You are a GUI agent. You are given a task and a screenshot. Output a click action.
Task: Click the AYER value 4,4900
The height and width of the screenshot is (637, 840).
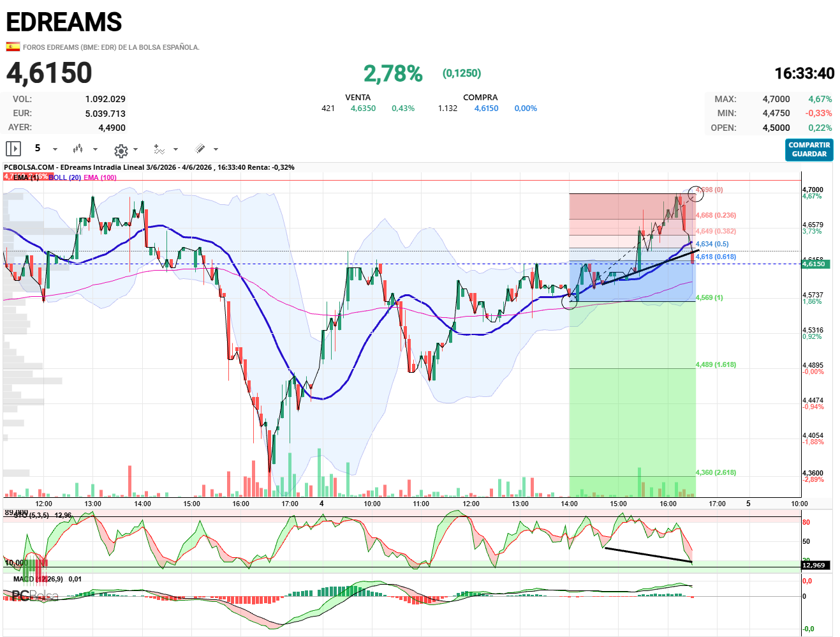point(112,128)
